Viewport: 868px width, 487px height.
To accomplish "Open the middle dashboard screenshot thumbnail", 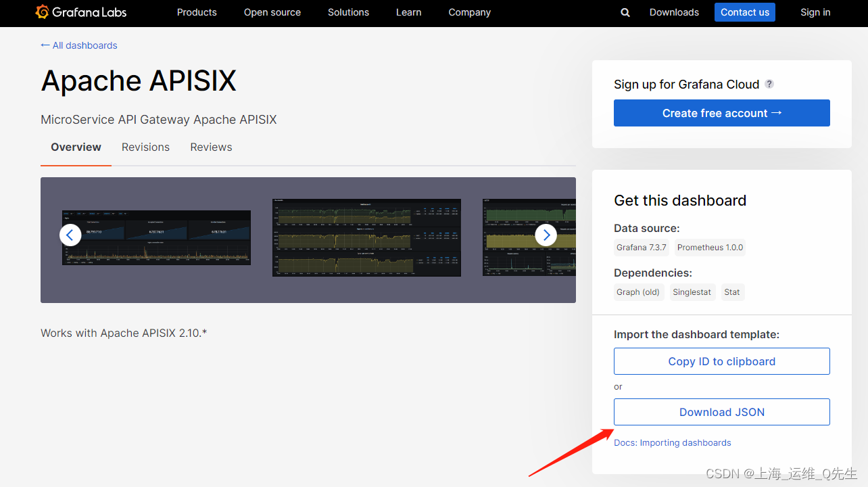I will click(366, 237).
